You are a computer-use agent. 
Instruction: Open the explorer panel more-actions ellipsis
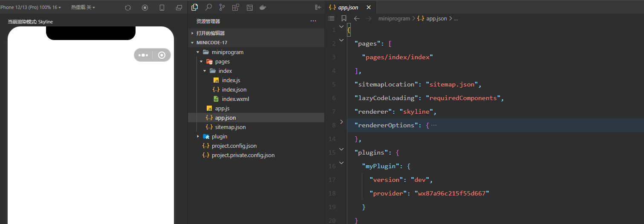[313, 21]
